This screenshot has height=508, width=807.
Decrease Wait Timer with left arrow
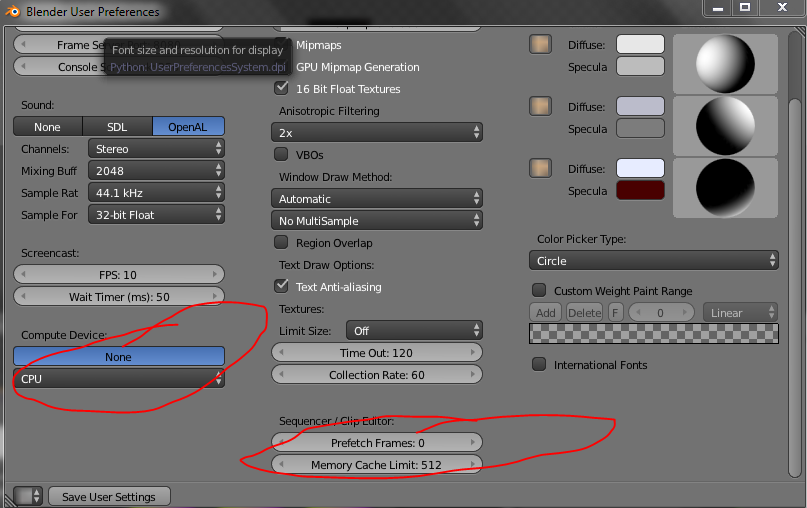click(x=23, y=296)
